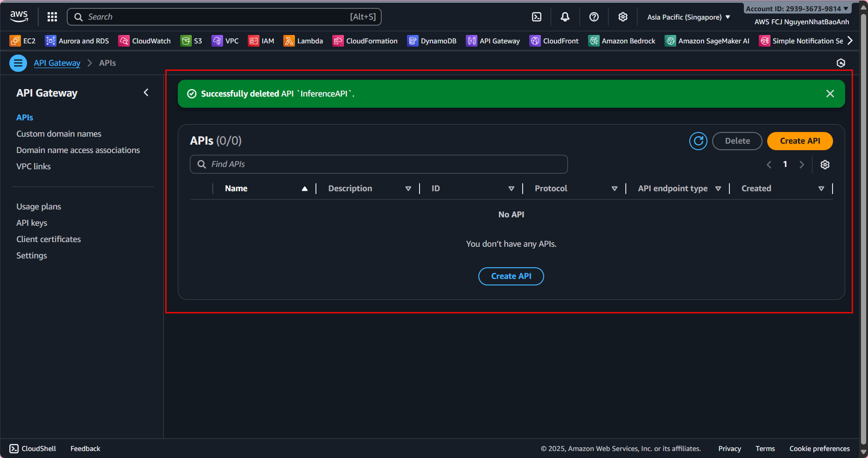Open Settings in the sidebar
Screen dimensions: 868x458
pos(32,256)
